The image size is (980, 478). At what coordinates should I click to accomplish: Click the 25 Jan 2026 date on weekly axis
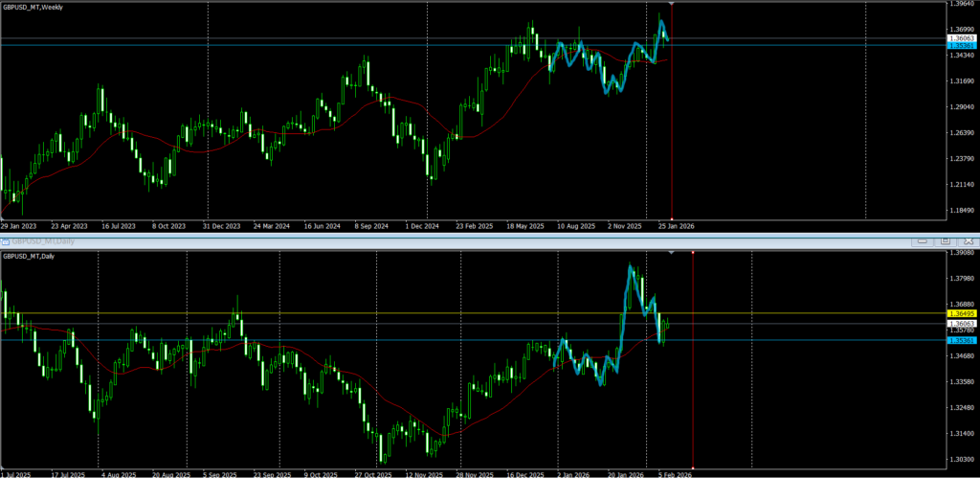(674, 226)
